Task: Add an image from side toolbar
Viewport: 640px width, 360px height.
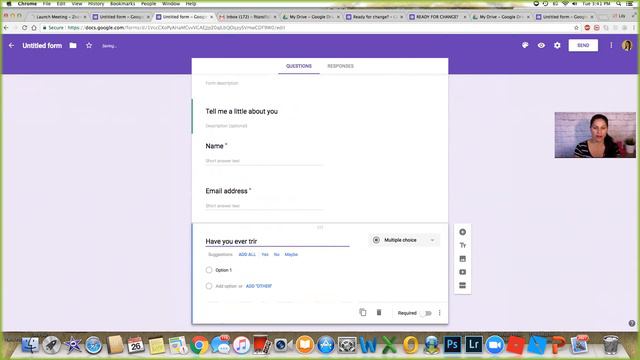Action: 462,259
